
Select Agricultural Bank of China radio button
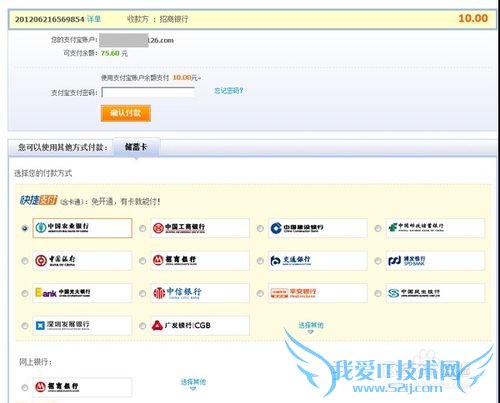25,228
